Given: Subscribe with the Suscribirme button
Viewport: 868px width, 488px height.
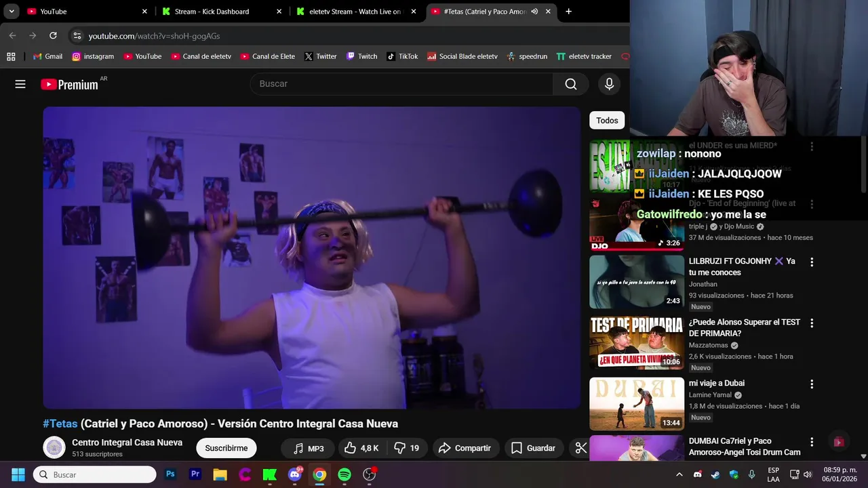Looking at the screenshot, I should [x=226, y=448].
